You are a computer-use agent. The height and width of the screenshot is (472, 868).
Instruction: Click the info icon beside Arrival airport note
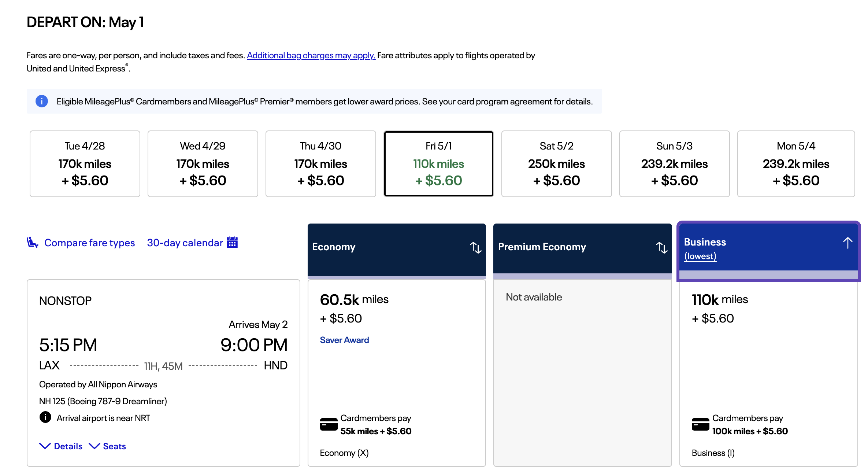click(45, 417)
